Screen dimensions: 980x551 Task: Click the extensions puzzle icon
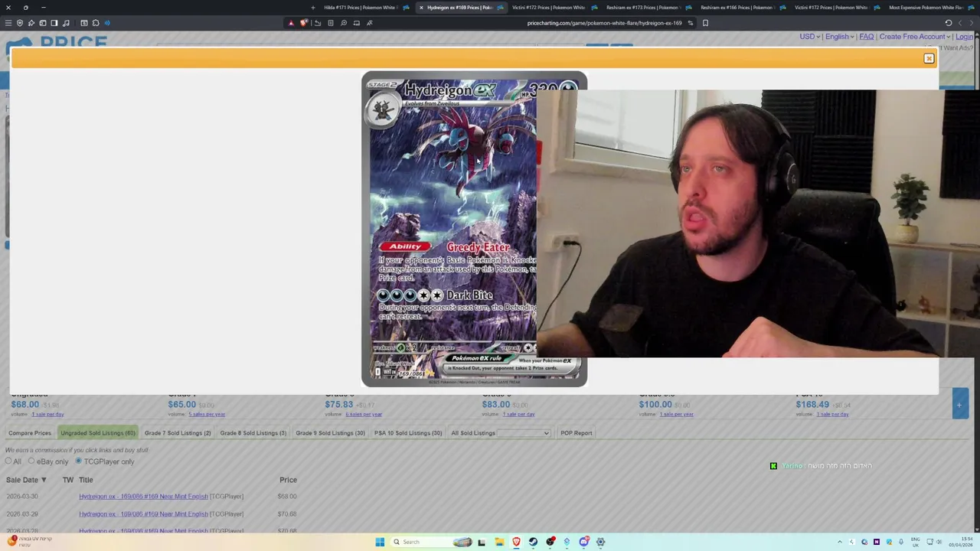tap(95, 23)
